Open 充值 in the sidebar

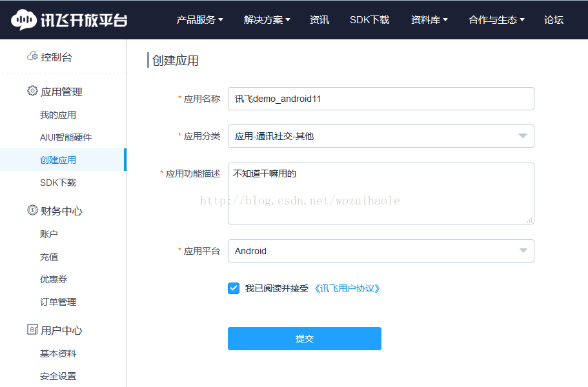[49, 257]
